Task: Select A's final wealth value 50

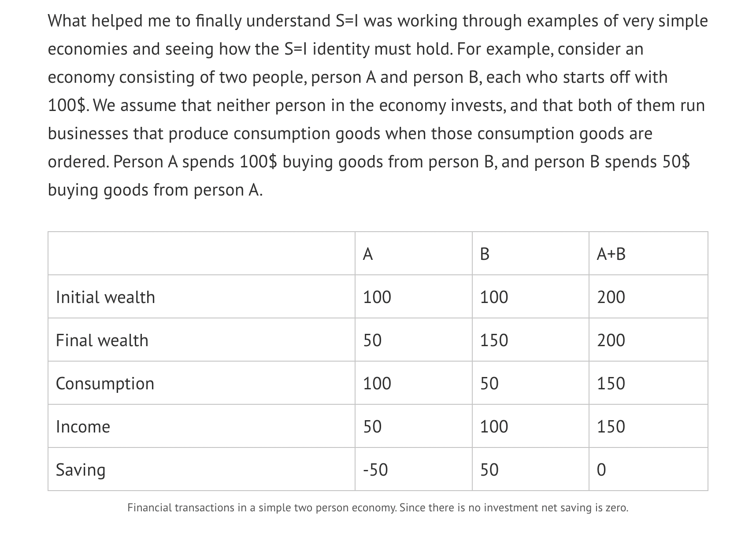Action: (x=372, y=340)
